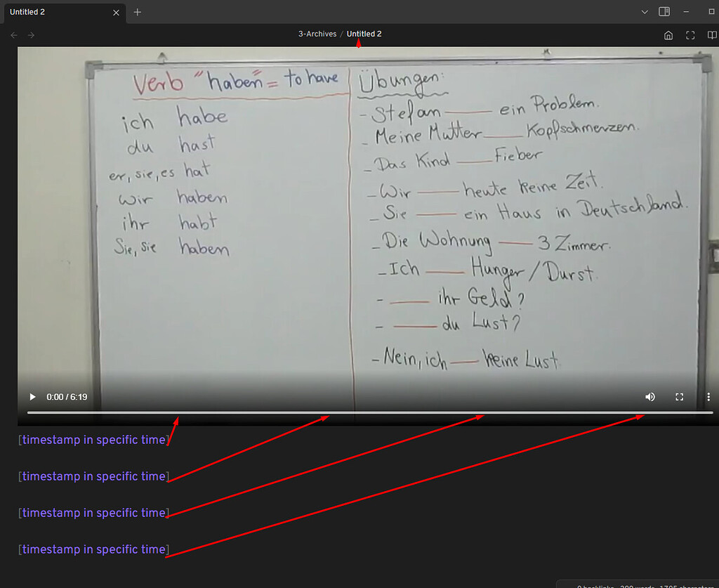Navigate forward in history
Screen dimensions: 719x588
click(31, 35)
